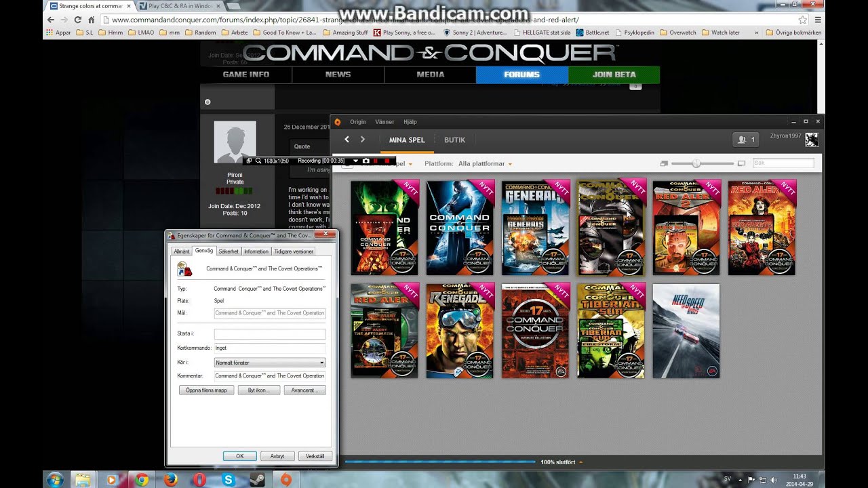Confirm properties with the OK button

click(x=239, y=456)
